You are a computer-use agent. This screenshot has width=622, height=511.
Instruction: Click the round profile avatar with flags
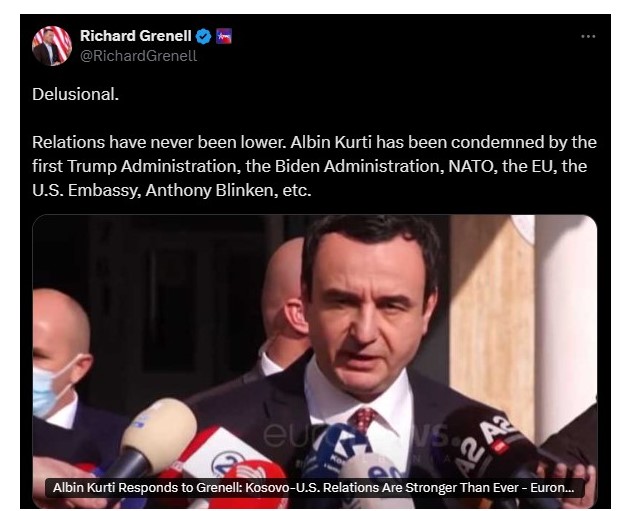52,46
